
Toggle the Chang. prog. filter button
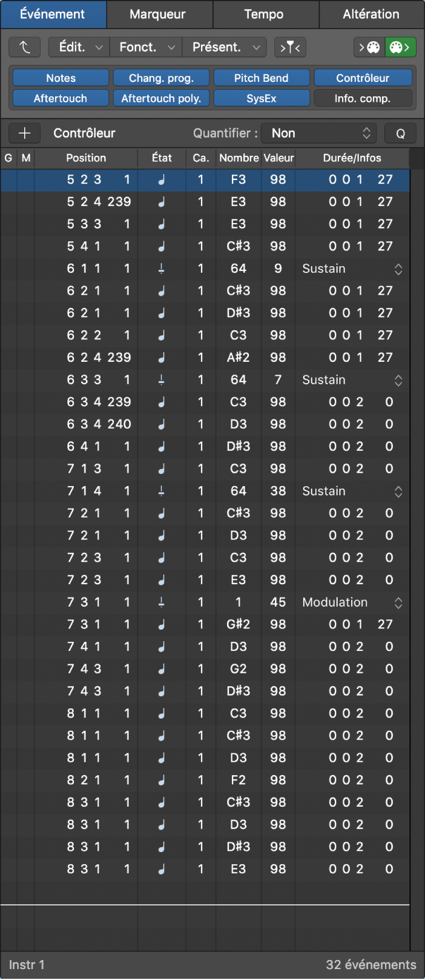pos(161,78)
